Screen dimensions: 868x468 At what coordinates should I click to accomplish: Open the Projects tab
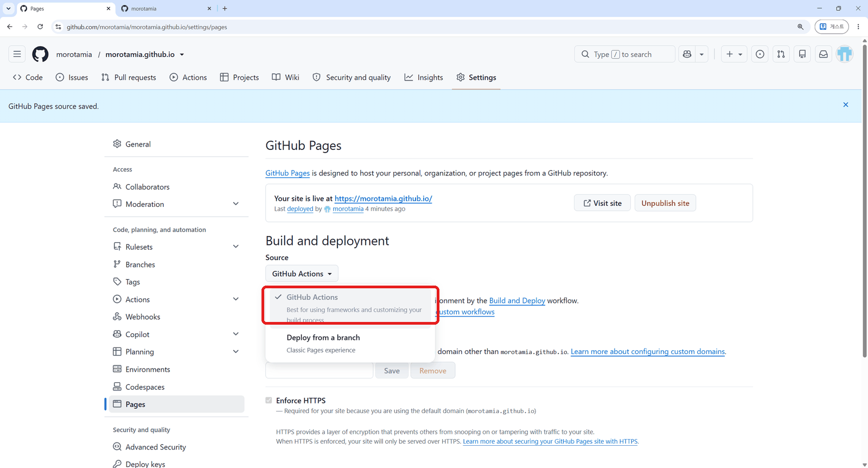coord(239,77)
